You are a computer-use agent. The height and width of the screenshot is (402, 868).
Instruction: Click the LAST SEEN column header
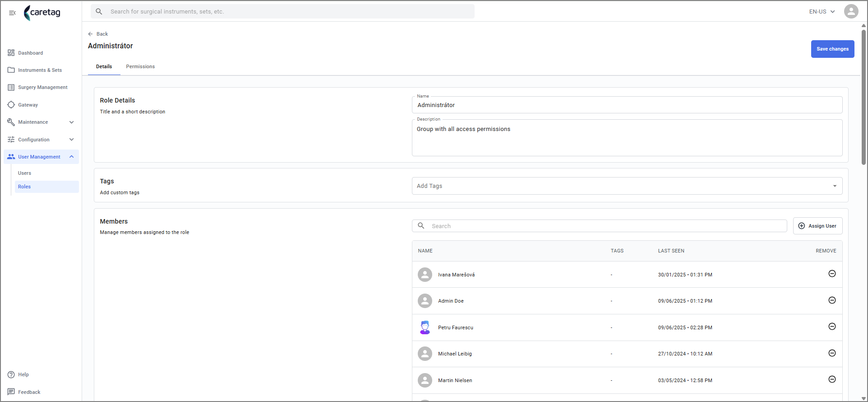[x=671, y=251]
